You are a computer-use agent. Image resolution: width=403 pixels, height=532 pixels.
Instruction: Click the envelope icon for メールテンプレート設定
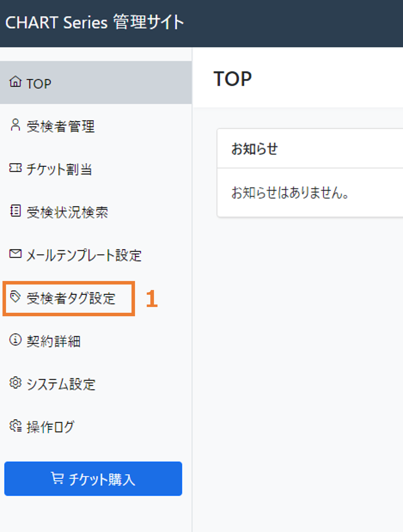click(15, 253)
